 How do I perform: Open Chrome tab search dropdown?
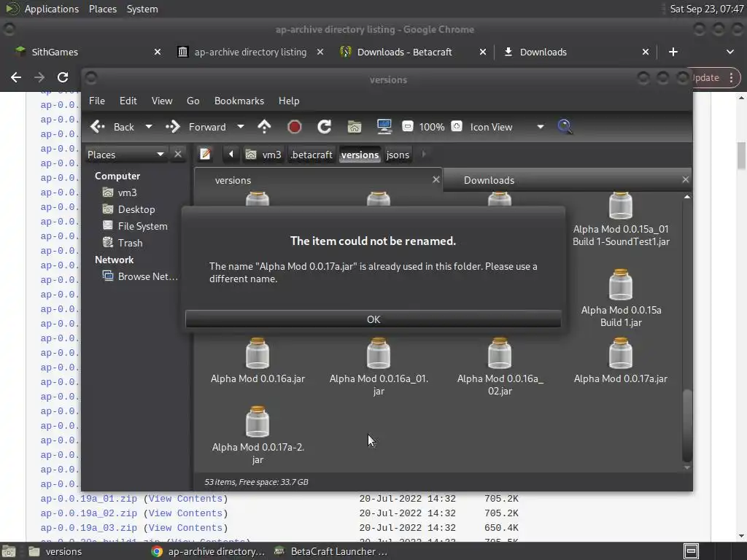pyautogui.click(x=729, y=52)
